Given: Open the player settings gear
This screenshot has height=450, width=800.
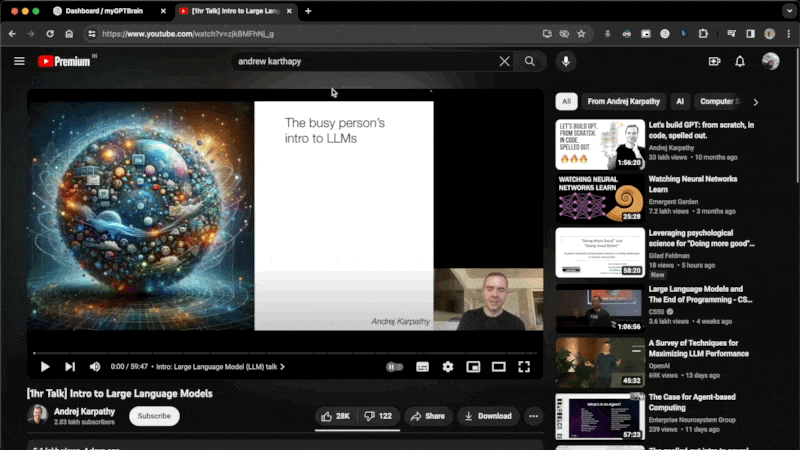Looking at the screenshot, I should tap(447, 366).
